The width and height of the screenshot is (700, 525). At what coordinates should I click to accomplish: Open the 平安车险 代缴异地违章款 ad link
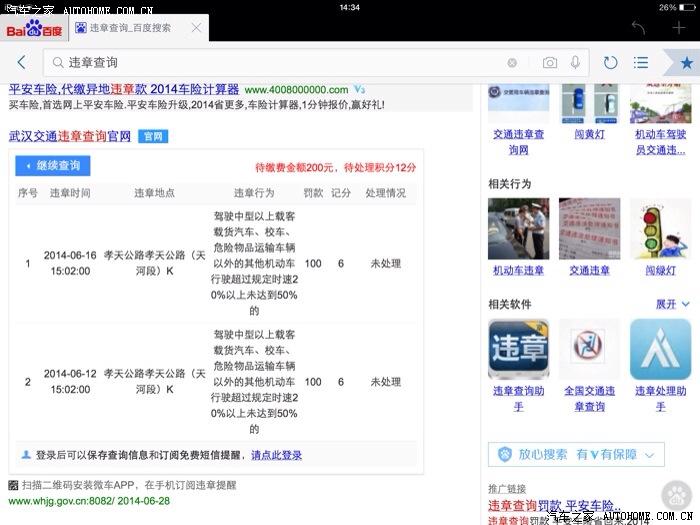click(124, 89)
